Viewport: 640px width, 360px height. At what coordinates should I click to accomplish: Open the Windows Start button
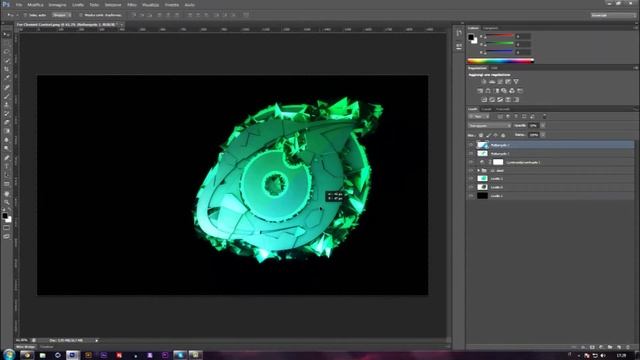tap(8, 355)
